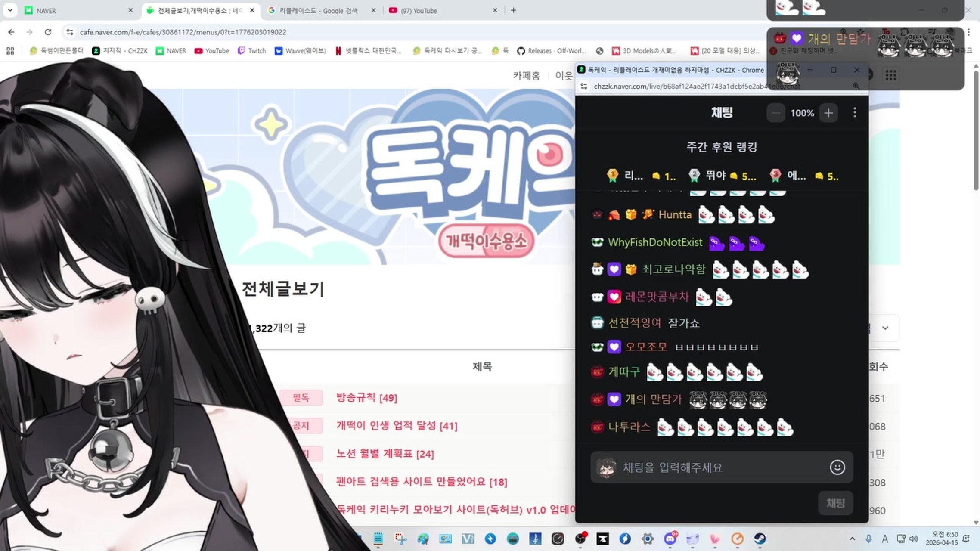Screen dimensions: 980x551
Task: Reload the Naver cafe page
Action: coord(47,32)
